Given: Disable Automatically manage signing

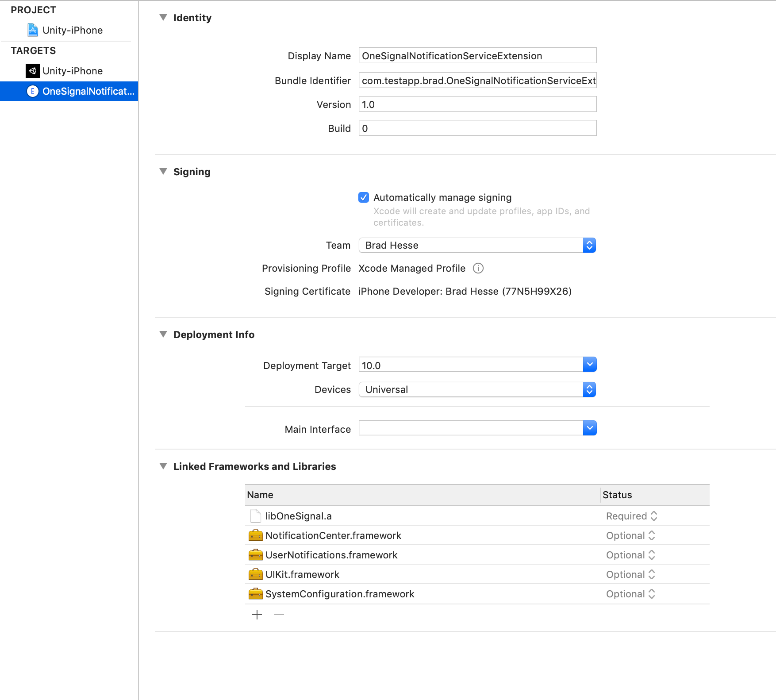Looking at the screenshot, I should click(x=363, y=197).
